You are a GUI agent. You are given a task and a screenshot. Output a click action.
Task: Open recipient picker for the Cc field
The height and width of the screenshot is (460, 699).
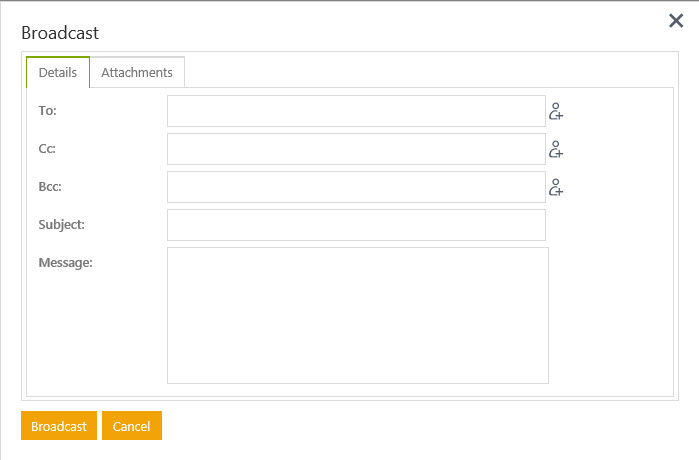tap(556, 150)
